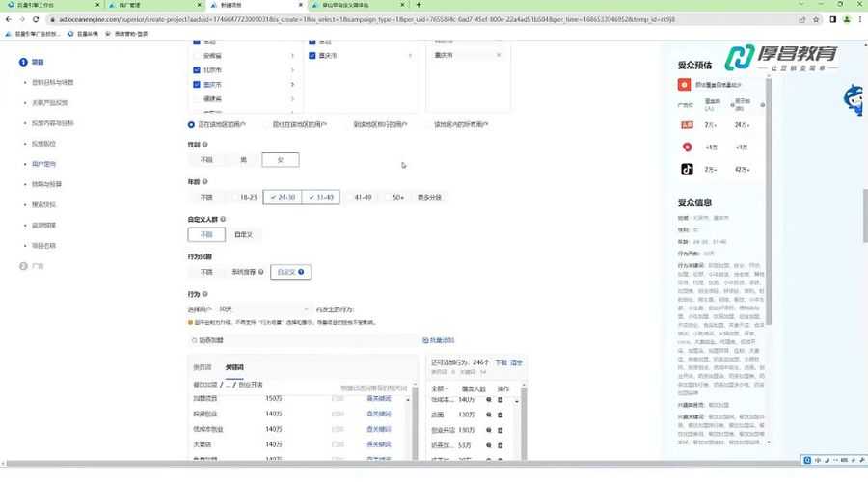Select 女 under 性别
The image size is (868, 482).
point(280,159)
